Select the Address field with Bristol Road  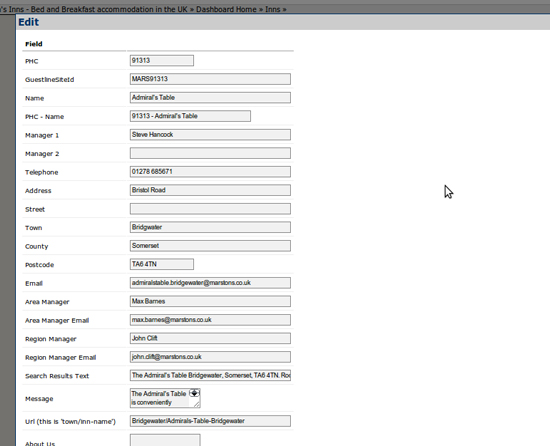[x=210, y=190]
